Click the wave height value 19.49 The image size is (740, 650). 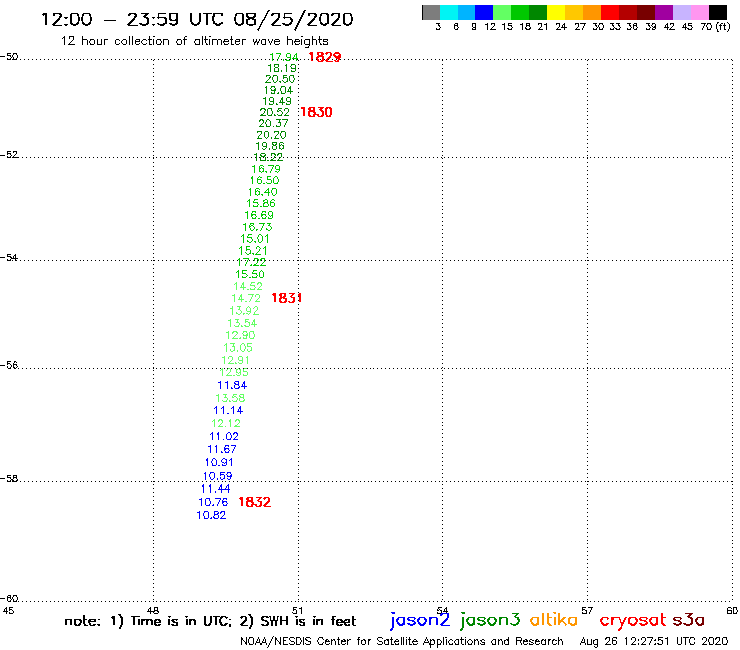pyautogui.click(x=277, y=101)
